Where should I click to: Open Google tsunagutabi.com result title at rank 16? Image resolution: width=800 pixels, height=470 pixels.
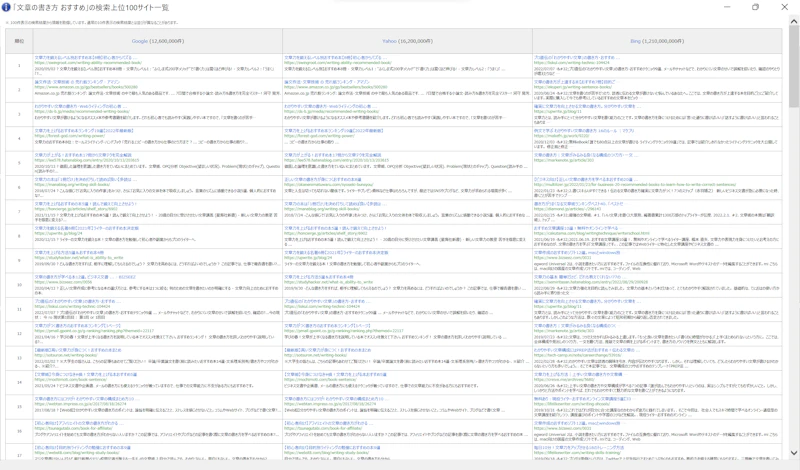coord(79,423)
